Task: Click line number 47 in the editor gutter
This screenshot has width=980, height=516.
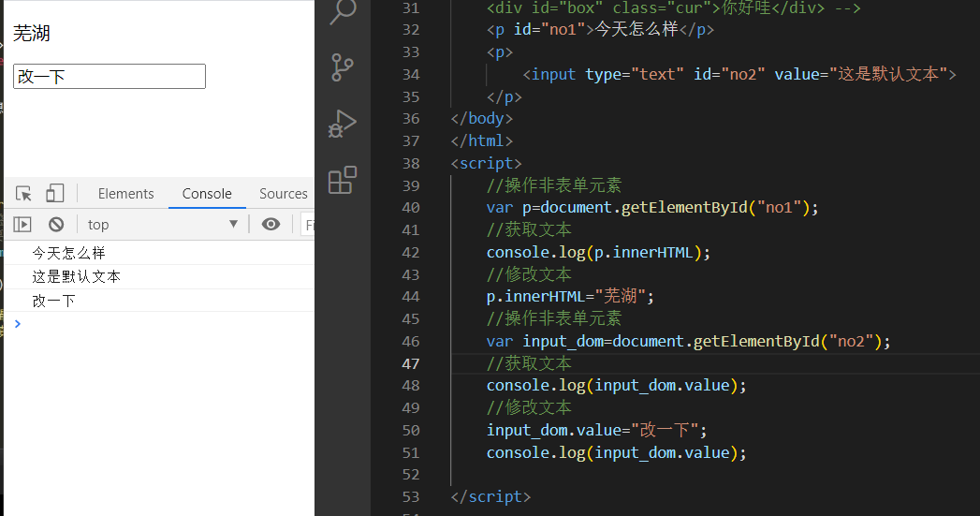Action: pos(411,364)
